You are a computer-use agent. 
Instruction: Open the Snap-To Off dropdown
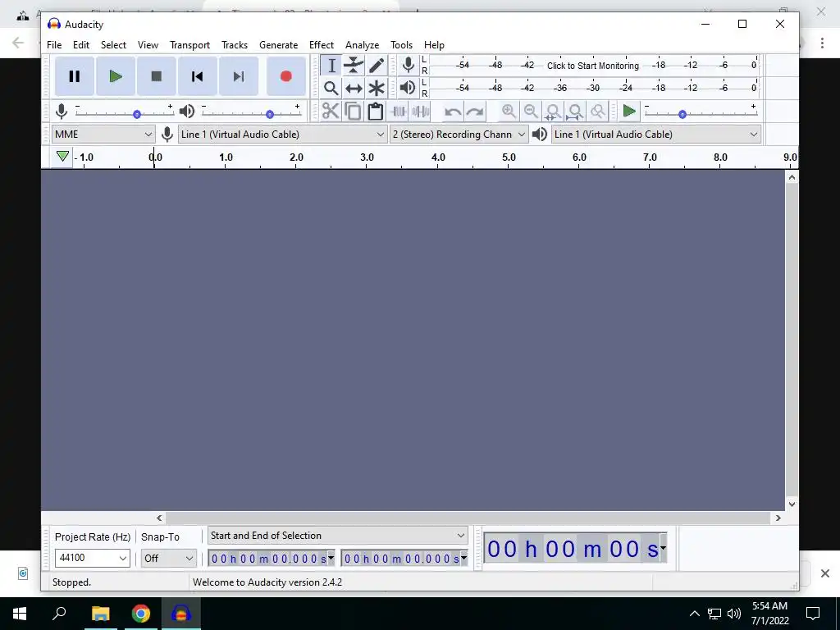pyautogui.click(x=168, y=558)
